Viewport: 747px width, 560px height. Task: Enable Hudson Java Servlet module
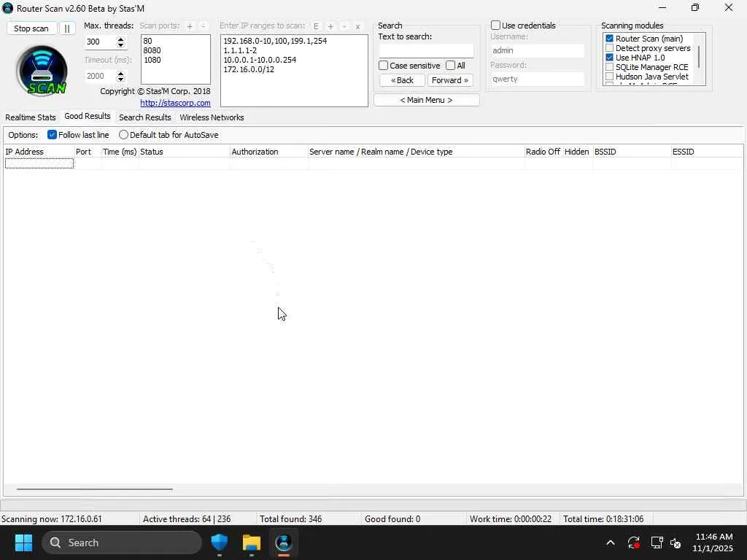[x=609, y=76]
